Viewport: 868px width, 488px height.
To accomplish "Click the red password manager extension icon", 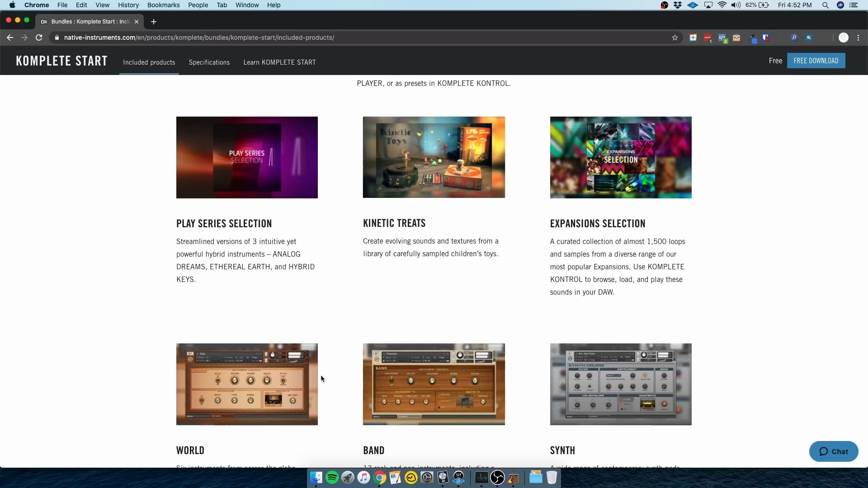I will [708, 38].
